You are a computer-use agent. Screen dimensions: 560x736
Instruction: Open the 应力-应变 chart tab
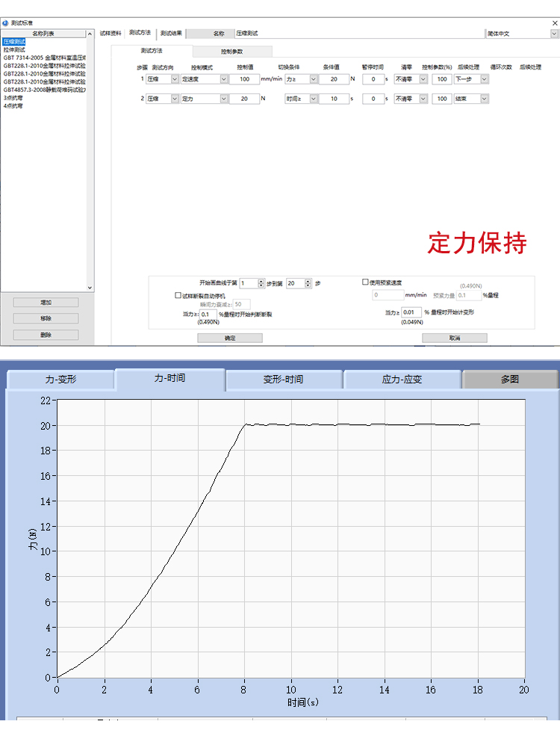coord(402,380)
